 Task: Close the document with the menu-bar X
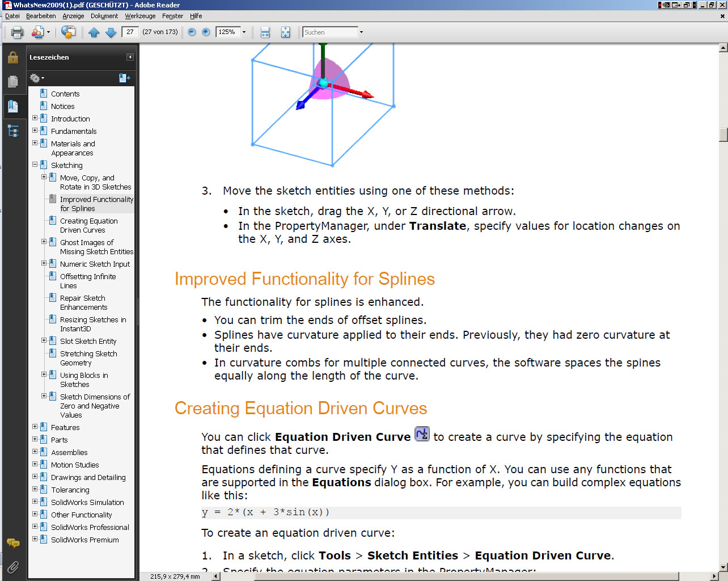pos(722,16)
